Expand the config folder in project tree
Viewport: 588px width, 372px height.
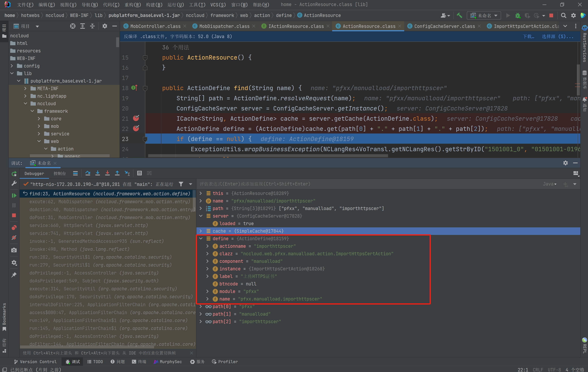(x=12, y=66)
